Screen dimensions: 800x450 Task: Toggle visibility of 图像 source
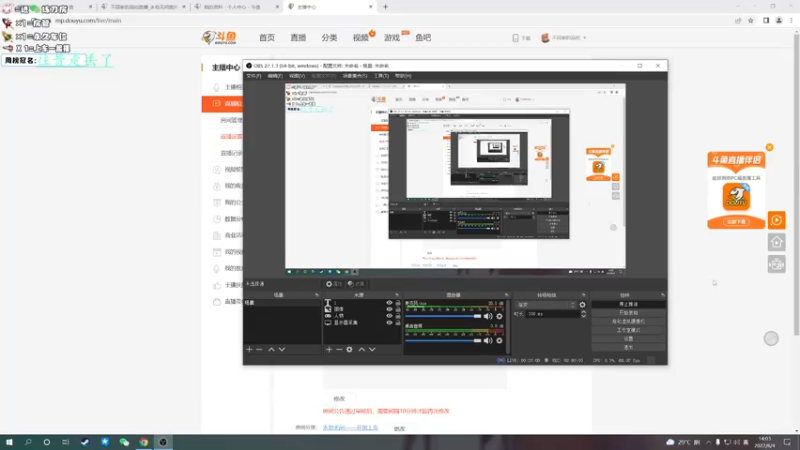click(x=389, y=309)
